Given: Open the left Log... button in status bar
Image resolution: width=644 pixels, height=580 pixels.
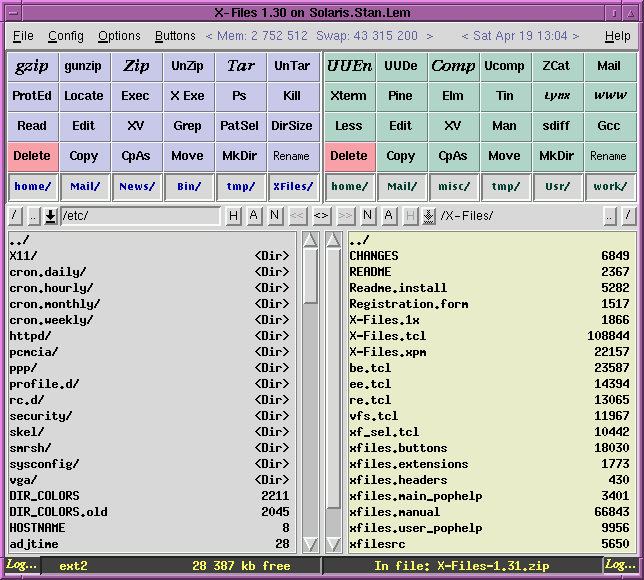Looking at the screenshot, I should pos(21,565).
